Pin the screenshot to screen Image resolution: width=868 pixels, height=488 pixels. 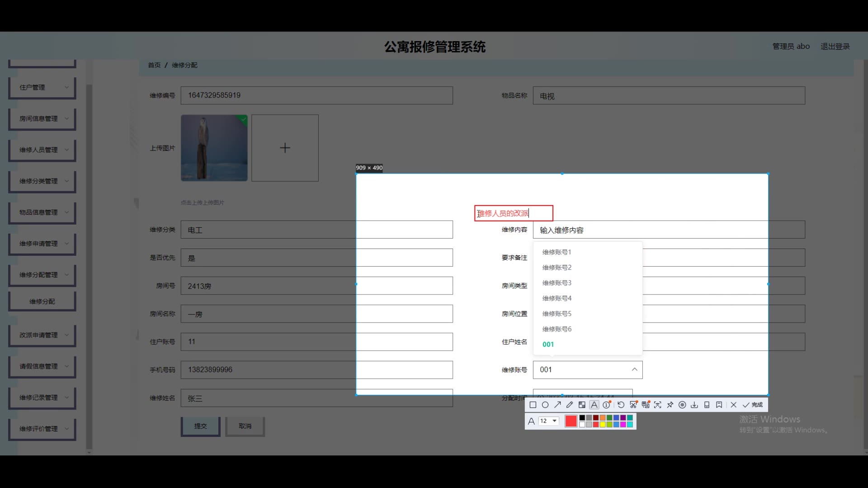[x=670, y=405]
